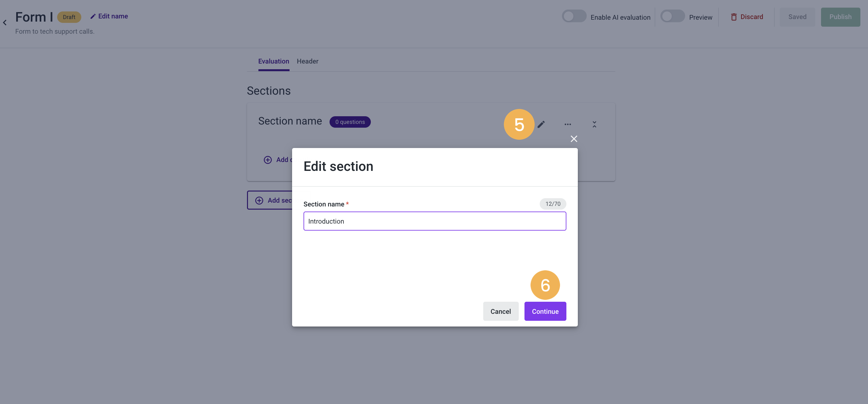Screen dimensions: 868x404
Task: Click the Continue button
Action: click(545, 311)
